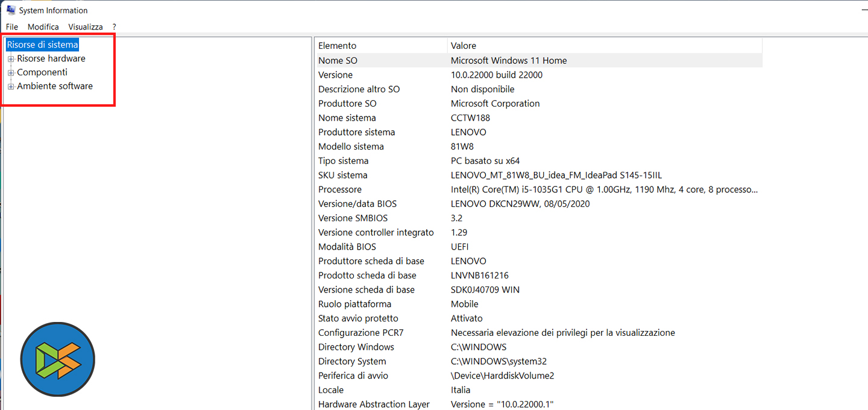Viewport: 868px width, 410px height.
Task: Open the ? help menu
Action: [x=114, y=27]
